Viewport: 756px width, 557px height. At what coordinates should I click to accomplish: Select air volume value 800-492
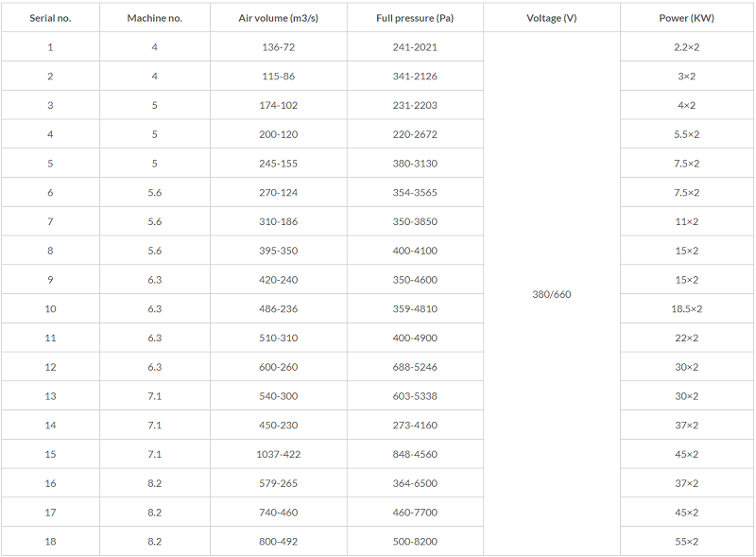[278, 542]
